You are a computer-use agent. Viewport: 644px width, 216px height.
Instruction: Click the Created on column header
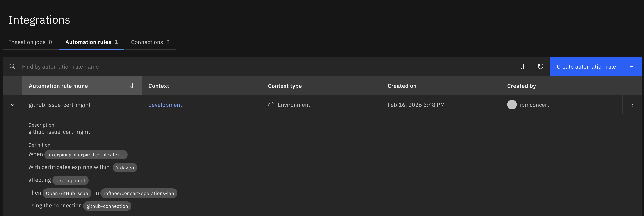[402, 86]
